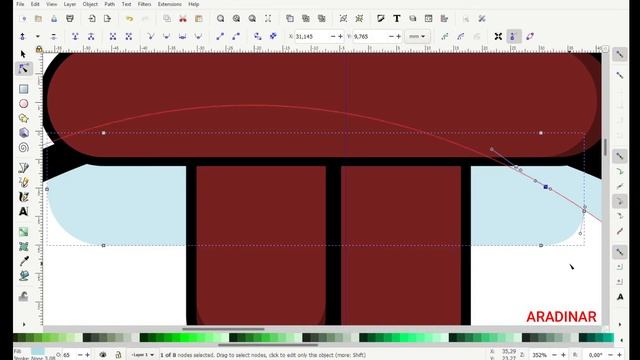640x360 pixels.
Task: Click the Undo icon
Action: 129,19
